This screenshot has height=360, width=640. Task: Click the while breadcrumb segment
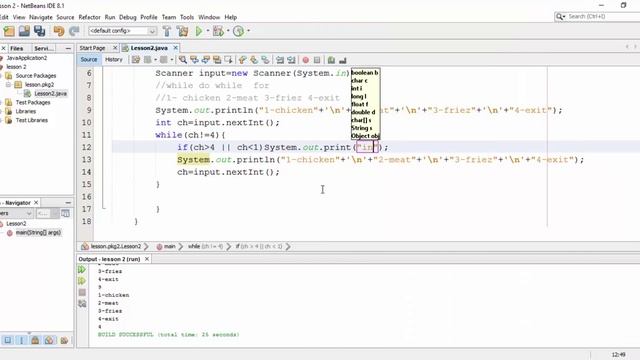(x=205, y=247)
